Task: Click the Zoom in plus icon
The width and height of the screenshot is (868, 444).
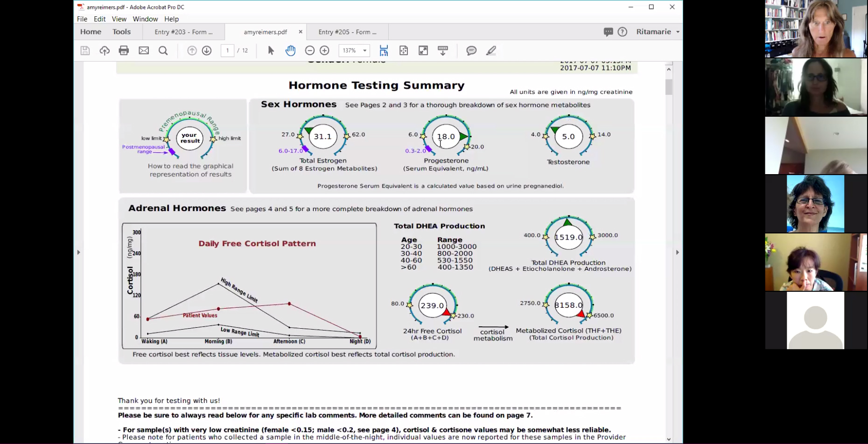Action: 325,50
